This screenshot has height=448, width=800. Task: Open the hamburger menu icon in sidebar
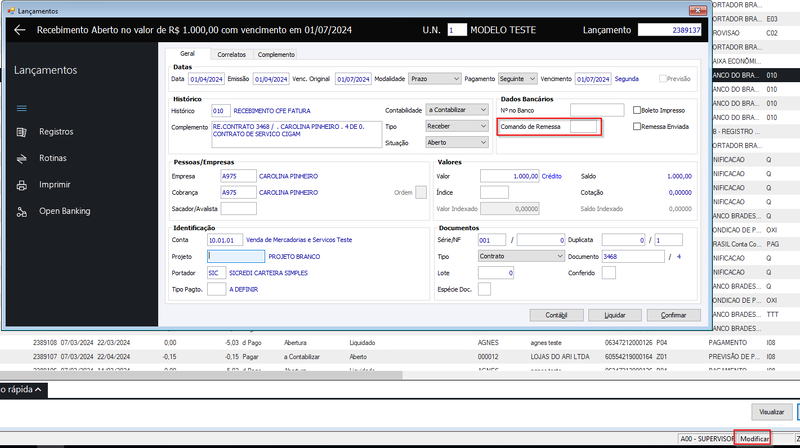pos(21,108)
